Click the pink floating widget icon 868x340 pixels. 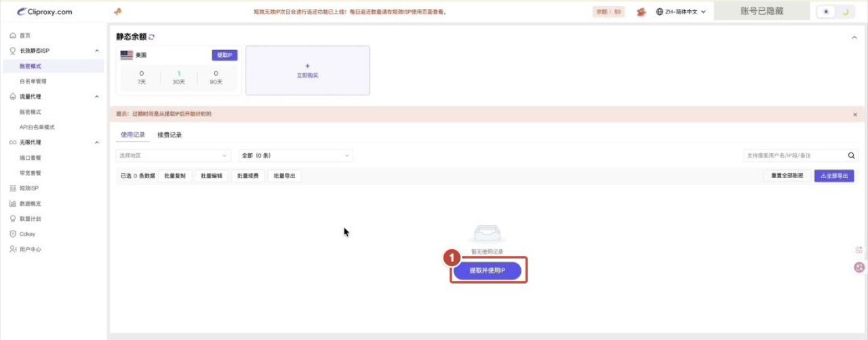[859, 250]
